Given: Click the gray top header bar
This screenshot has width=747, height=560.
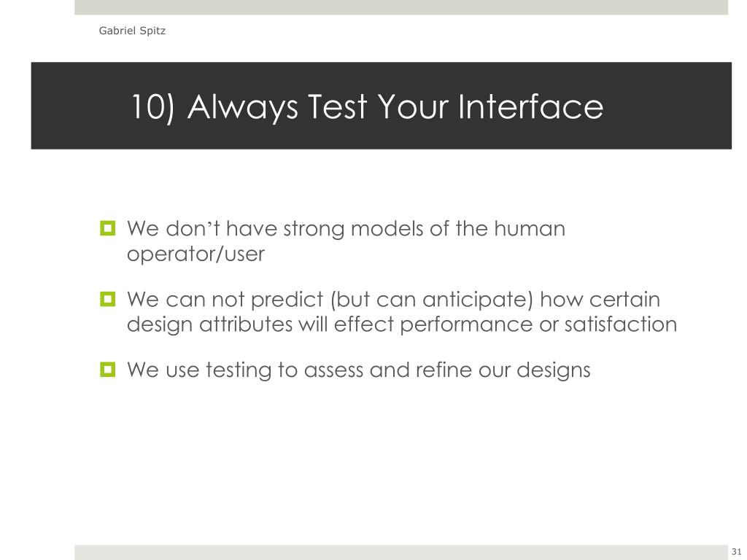Looking at the screenshot, I should pyautogui.click(x=401, y=7).
